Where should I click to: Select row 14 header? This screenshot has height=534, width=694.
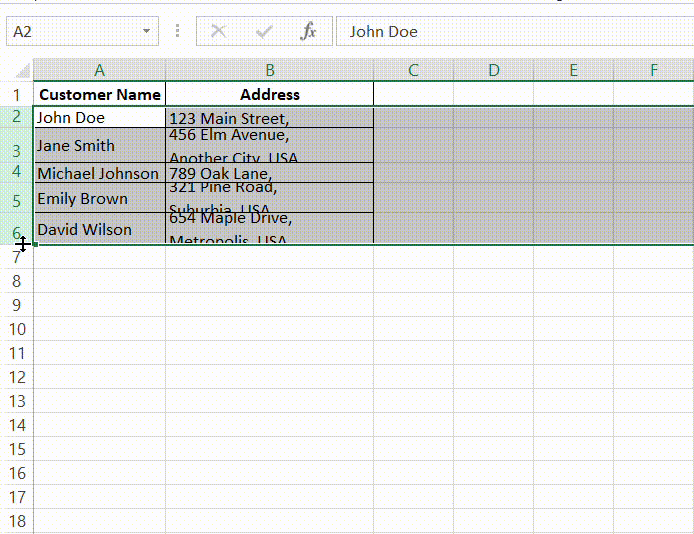click(16, 425)
